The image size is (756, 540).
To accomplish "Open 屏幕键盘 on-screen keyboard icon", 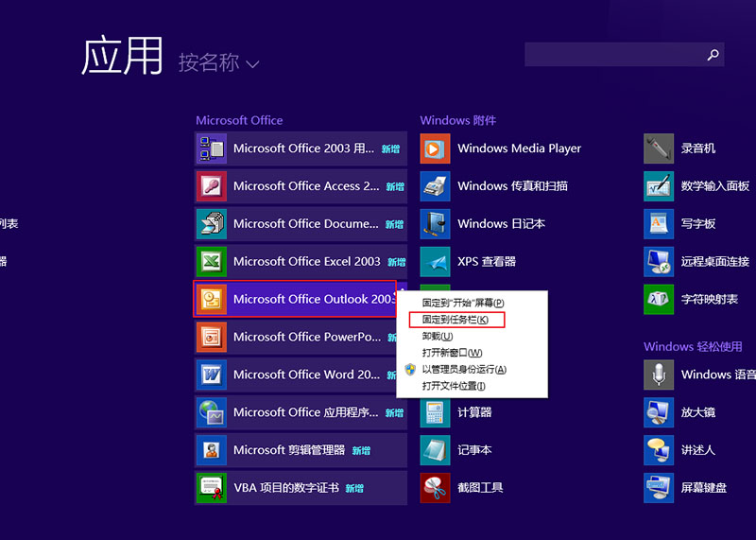I will pyautogui.click(x=659, y=487).
